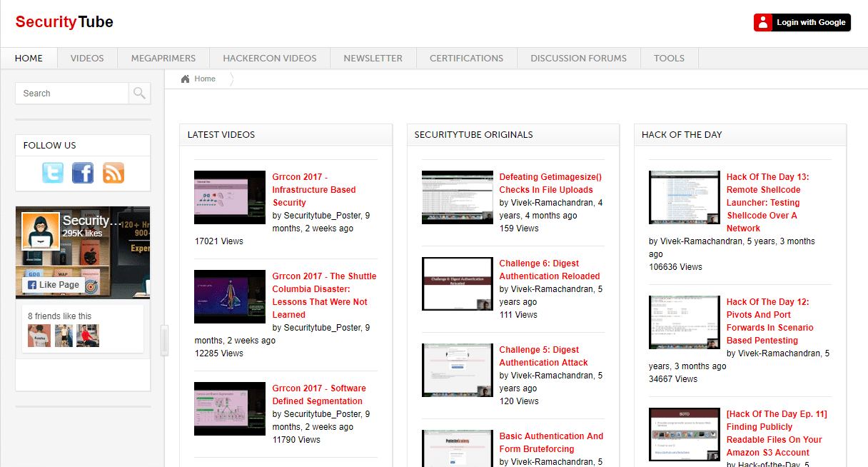Image resolution: width=868 pixels, height=467 pixels.
Task: Click the home breadcrumb icon
Action: click(x=186, y=79)
